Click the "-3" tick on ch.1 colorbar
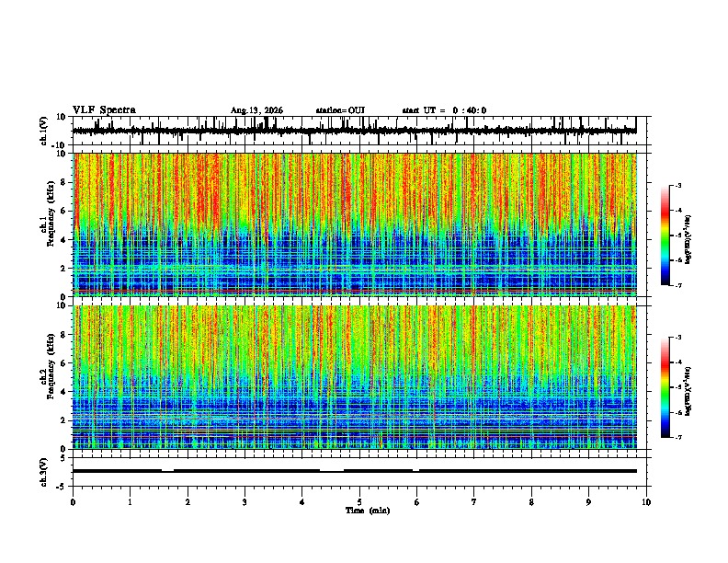The image size is (728, 563). tap(677, 185)
